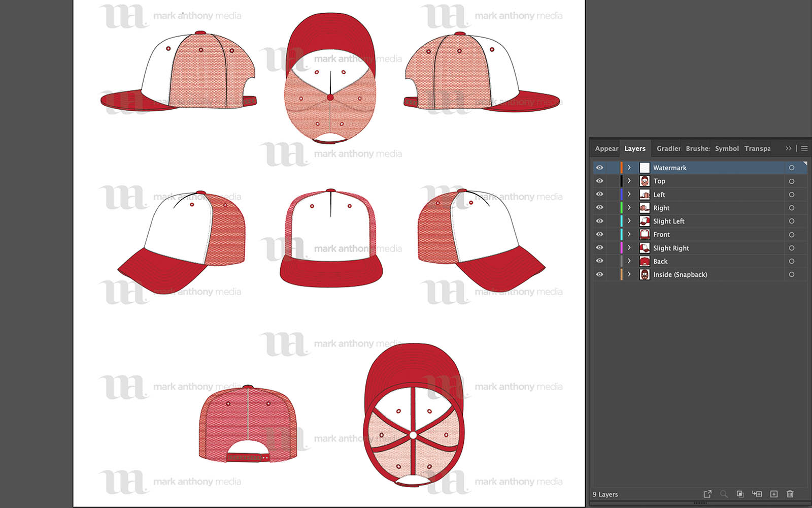The width and height of the screenshot is (812, 508).
Task: Make a new sublayer
Action: pos(756,494)
